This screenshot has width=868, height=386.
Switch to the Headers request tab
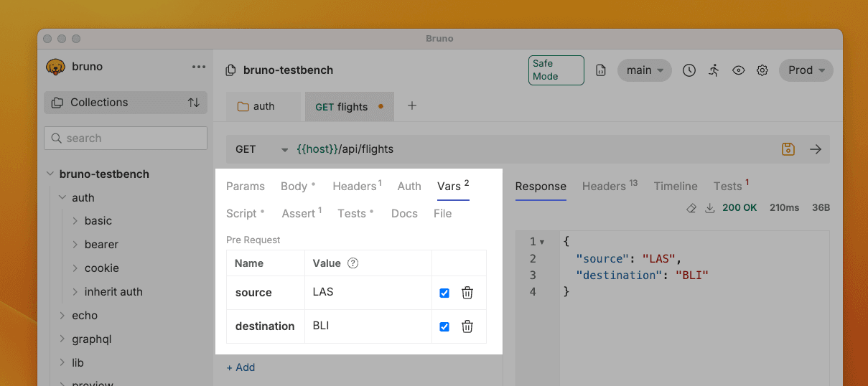pos(356,187)
